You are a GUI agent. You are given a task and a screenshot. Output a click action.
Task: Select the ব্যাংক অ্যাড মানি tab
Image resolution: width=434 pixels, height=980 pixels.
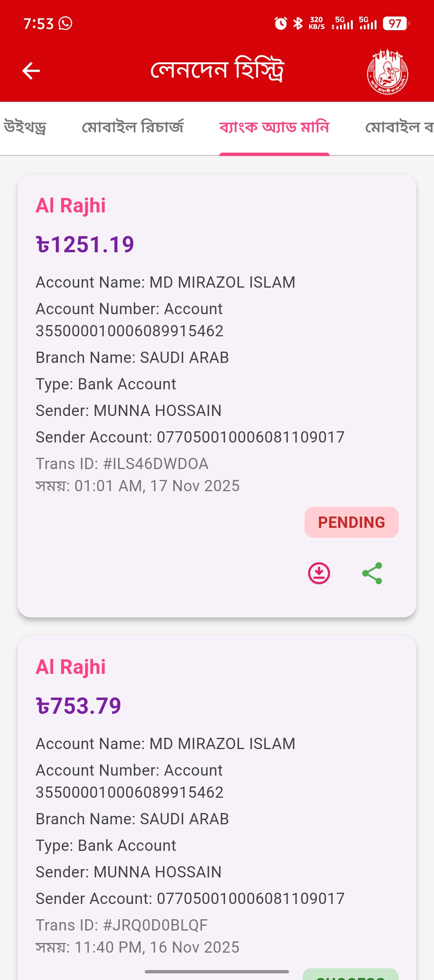pyautogui.click(x=274, y=128)
